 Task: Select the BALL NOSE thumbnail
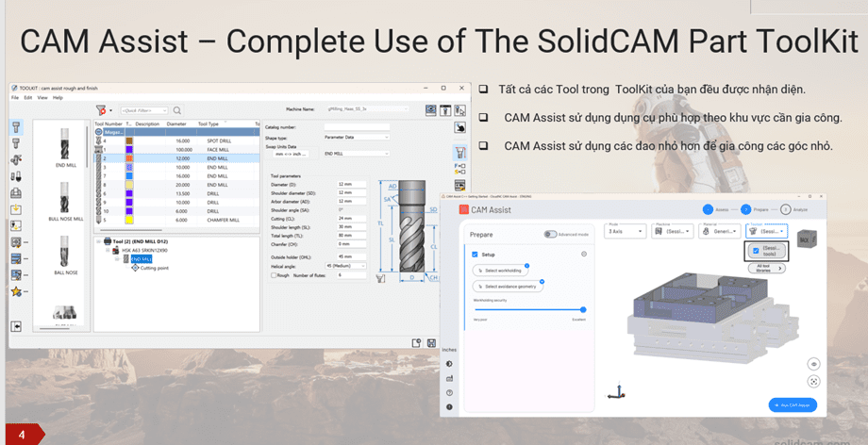coord(65,255)
